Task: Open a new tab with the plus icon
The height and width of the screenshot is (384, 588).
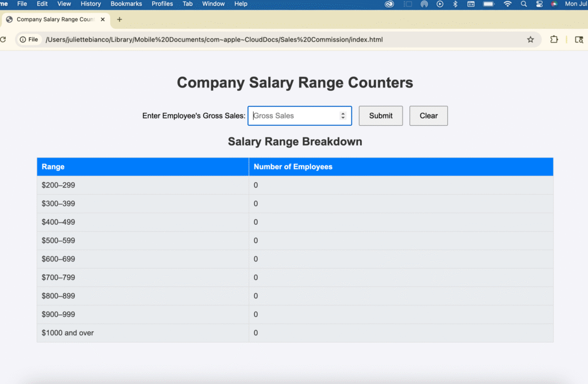Action: click(x=119, y=19)
